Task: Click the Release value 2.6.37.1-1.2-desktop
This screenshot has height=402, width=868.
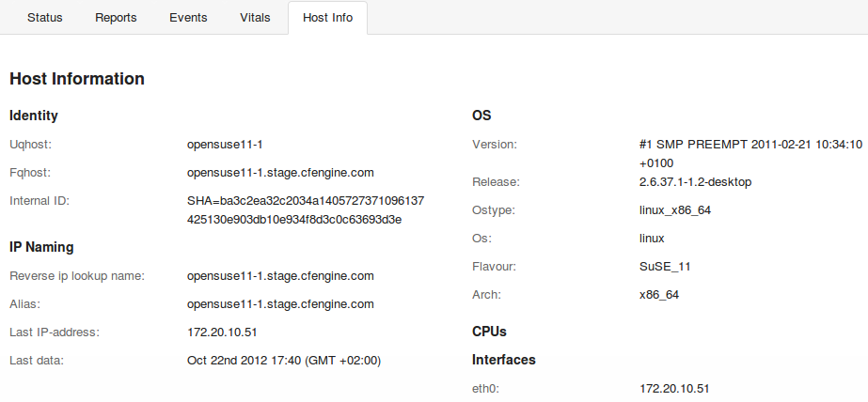Action: tap(695, 182)
